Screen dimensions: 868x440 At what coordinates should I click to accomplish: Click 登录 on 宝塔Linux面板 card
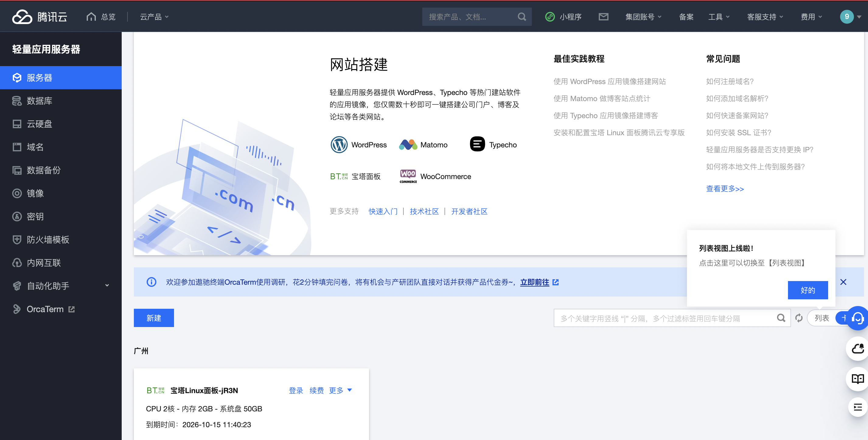pyautogui.click(x=296, y=390)
